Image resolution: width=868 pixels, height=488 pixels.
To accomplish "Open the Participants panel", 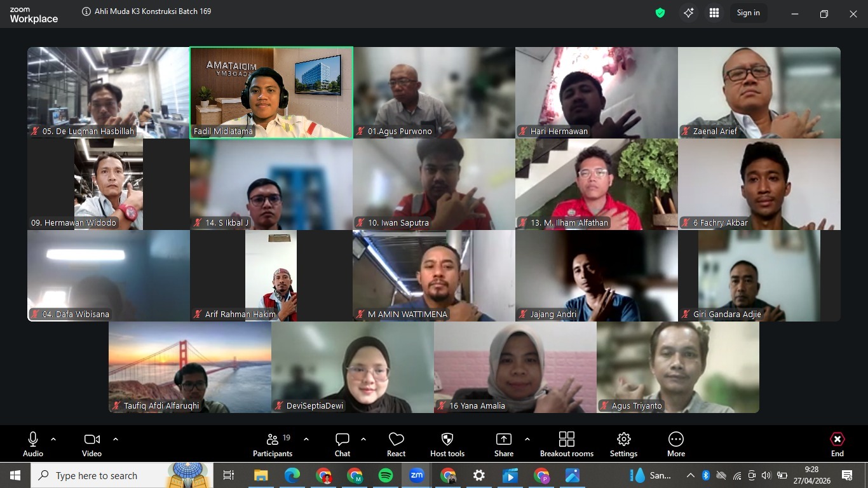I will coord(273,444).
